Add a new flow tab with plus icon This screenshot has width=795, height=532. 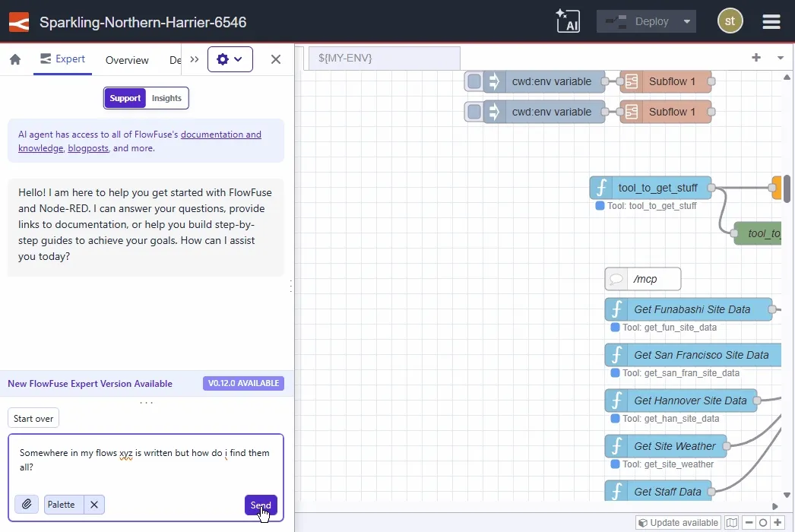[756, 58]
